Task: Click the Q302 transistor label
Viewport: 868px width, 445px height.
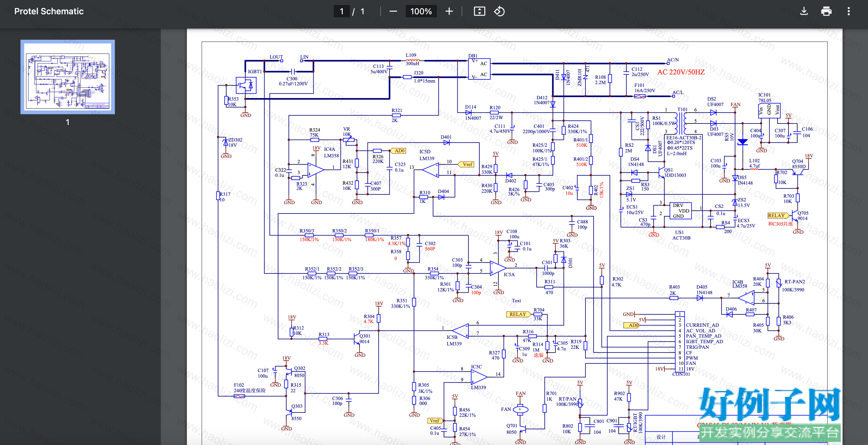Action: tap(300, 369)
